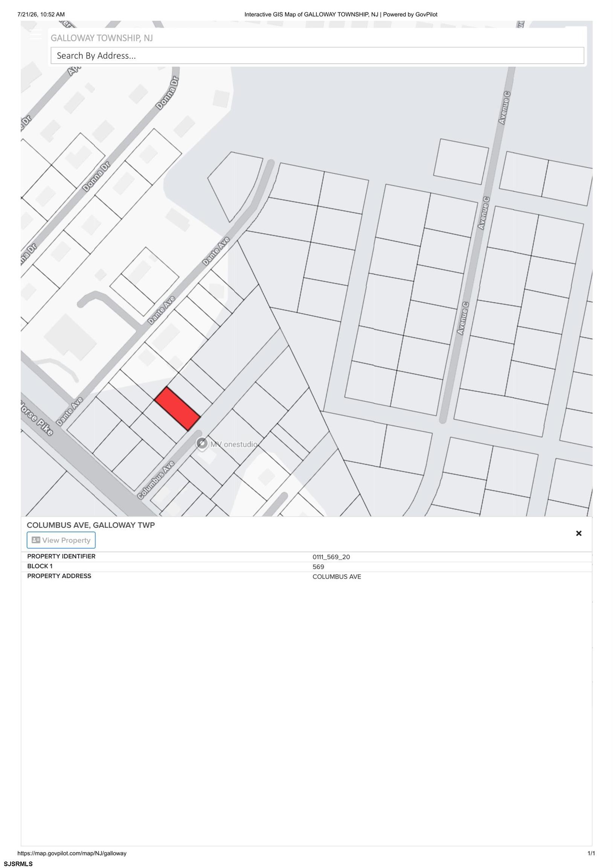Screen dimensions: 613x868
Task: Click the COLUMBUS AVE, GALLOWAY TWP heading
Action: (x=91, y=525)
